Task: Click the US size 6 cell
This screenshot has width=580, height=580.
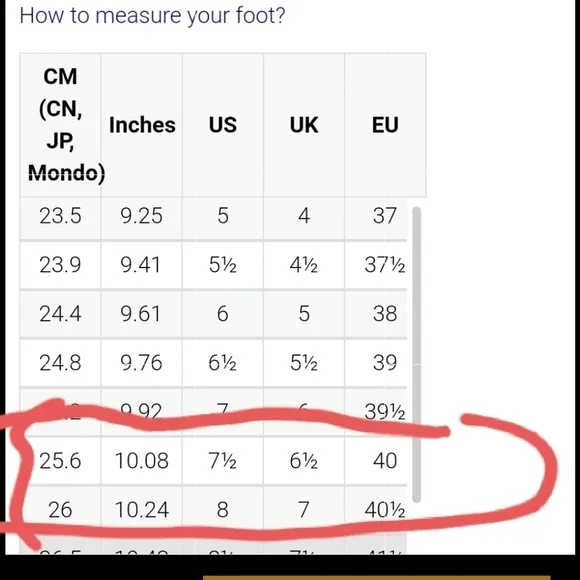Action: 223,314
